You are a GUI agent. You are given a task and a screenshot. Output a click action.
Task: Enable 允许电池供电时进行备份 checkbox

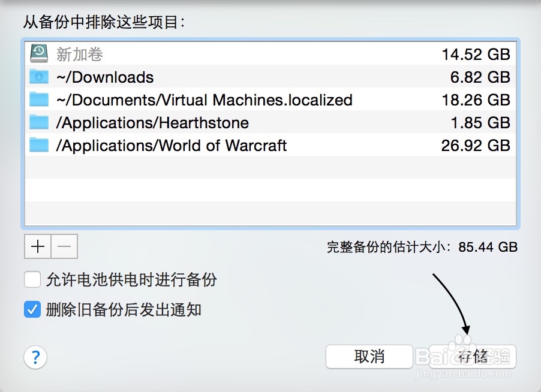32,280
